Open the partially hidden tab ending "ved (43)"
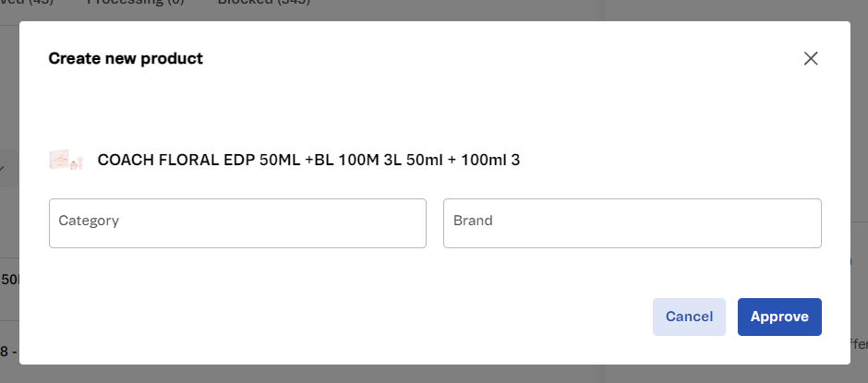Image resolution: width=868 pixels, height=383 pixels. click(28, 5)
